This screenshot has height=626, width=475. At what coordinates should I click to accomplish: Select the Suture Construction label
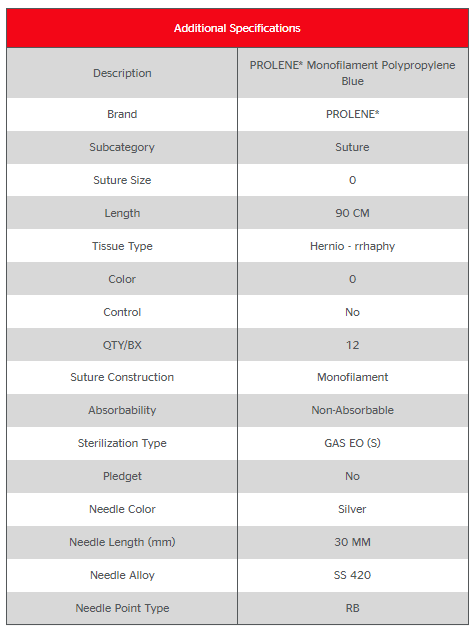click(122, 377)
